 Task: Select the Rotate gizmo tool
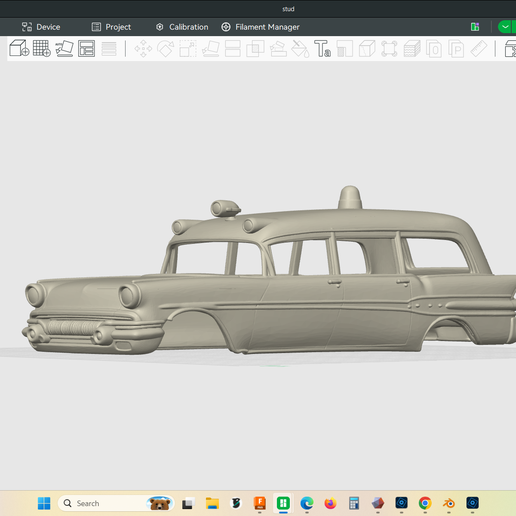tap(166, 49)
